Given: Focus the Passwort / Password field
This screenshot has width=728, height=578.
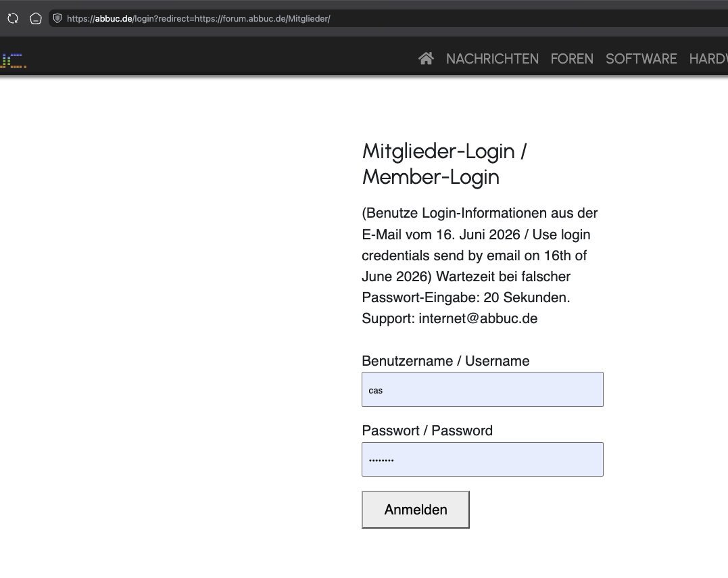Looking at the screenshot, I should [x=483, y=460].
